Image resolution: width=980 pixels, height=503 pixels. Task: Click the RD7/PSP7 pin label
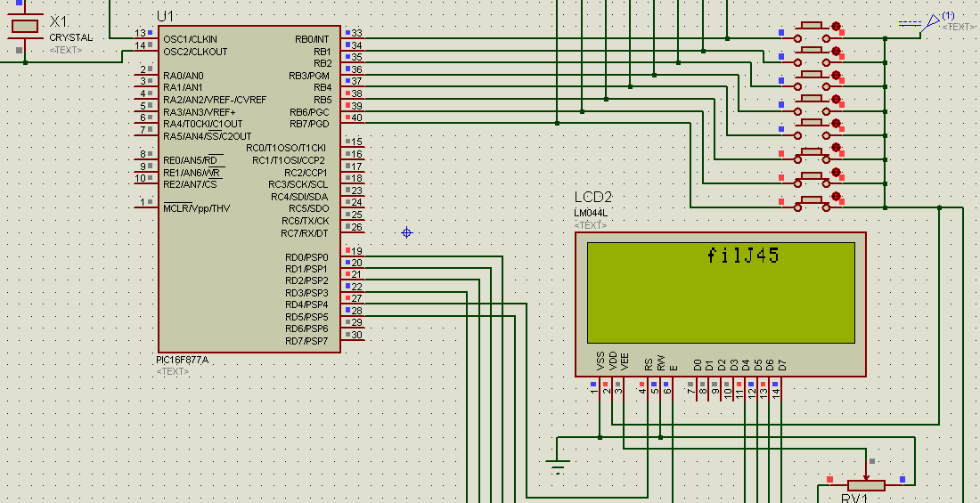tap(306, 341)
